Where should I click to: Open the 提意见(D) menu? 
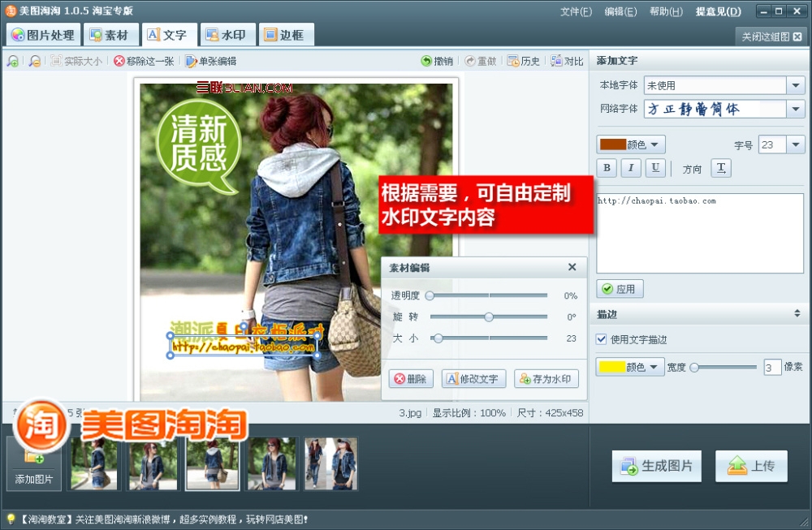coord(719,11)
